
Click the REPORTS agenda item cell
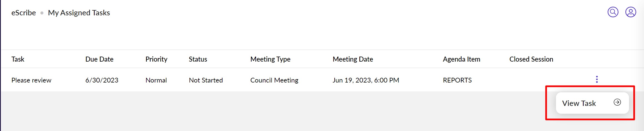point(457,80)
